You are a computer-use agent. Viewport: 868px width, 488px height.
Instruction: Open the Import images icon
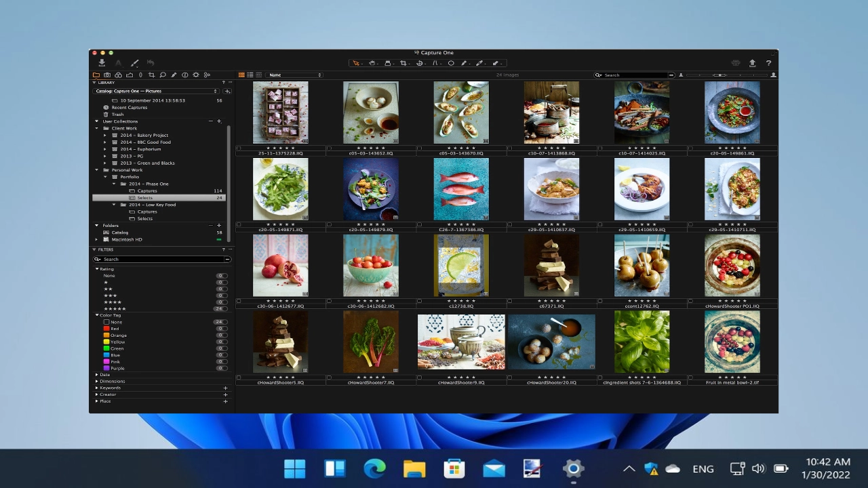point(102,63)
